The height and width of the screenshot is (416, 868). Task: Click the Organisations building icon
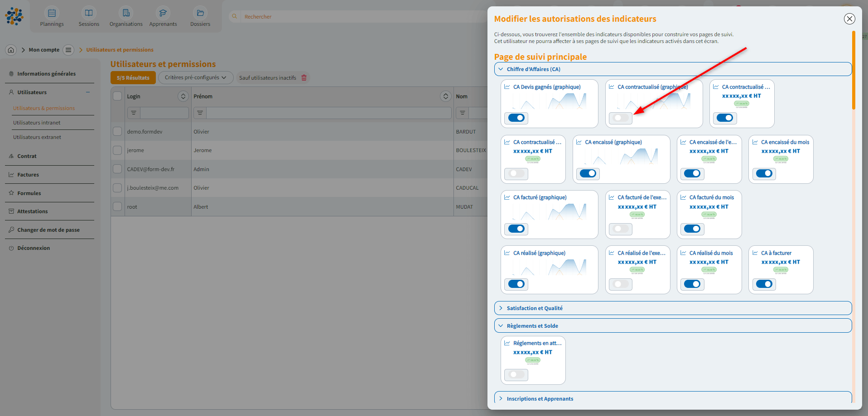(126, 13)
